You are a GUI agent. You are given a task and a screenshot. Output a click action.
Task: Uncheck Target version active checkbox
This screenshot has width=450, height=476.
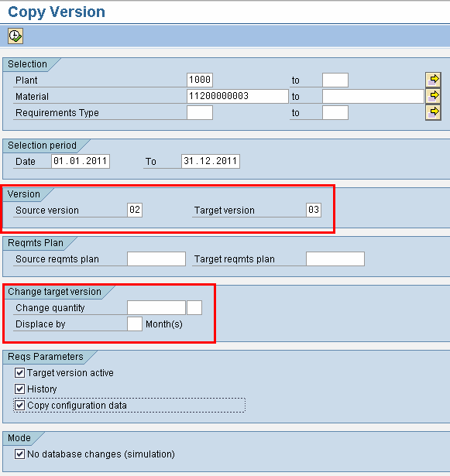click(19, 372)
